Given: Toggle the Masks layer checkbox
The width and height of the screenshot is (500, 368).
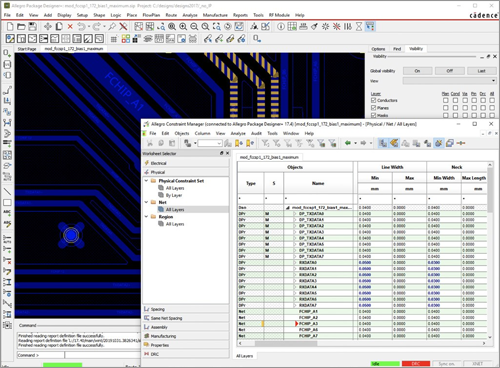Looking at the screenshot, I should [373, 115].
